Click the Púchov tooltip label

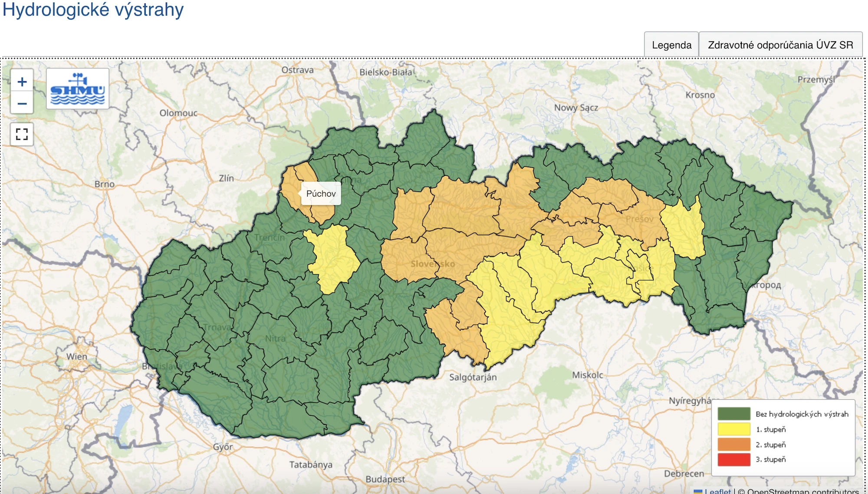[x=321, y=194]
